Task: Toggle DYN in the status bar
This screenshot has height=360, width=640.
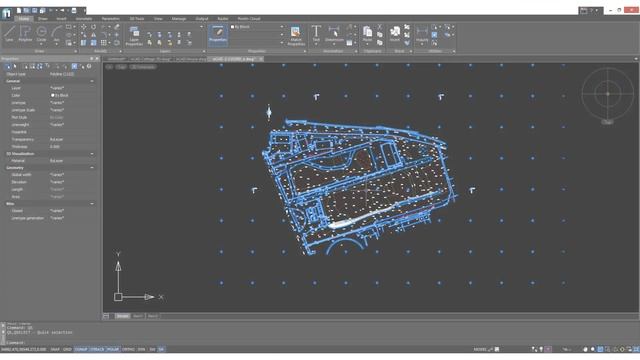Action: (142, 349)
